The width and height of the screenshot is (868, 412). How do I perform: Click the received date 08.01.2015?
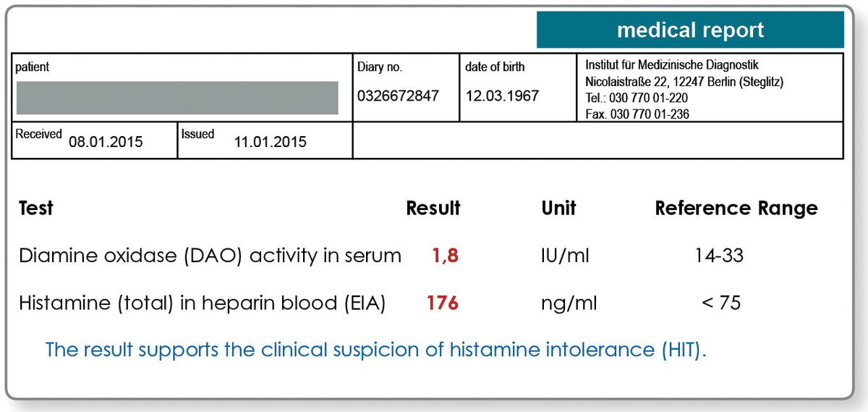pyautogui.click(x=106, y=142)
